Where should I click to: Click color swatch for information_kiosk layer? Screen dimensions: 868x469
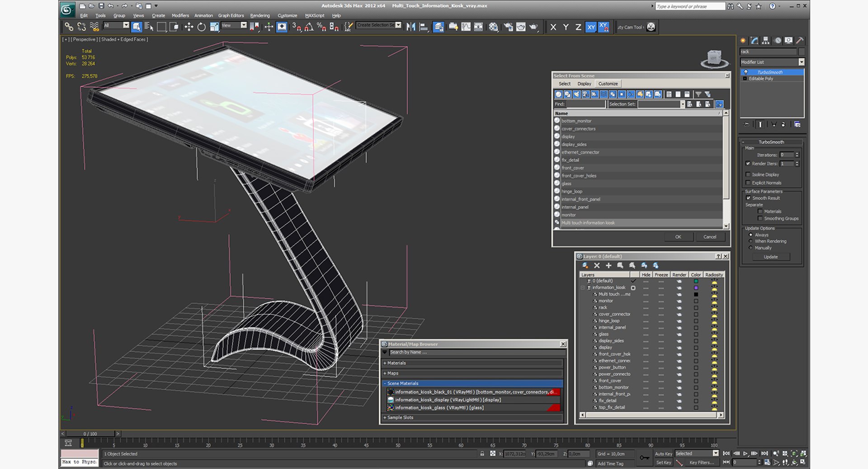(x=696, y=287)
